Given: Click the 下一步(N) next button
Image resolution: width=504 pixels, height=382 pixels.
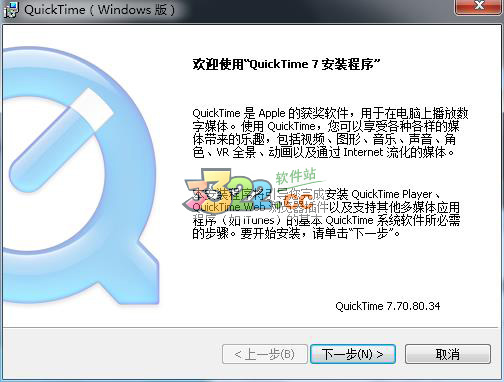Looking at the screenshot, I should [353, 354].
